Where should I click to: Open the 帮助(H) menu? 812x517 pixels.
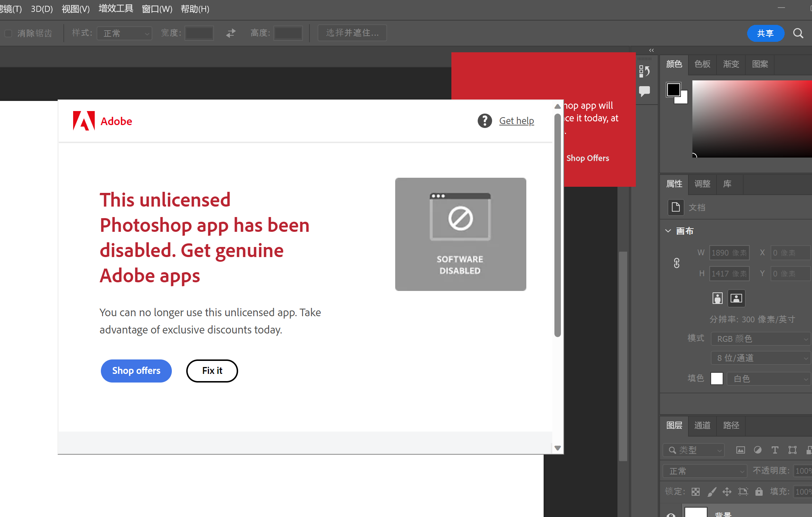pos(195,9)
